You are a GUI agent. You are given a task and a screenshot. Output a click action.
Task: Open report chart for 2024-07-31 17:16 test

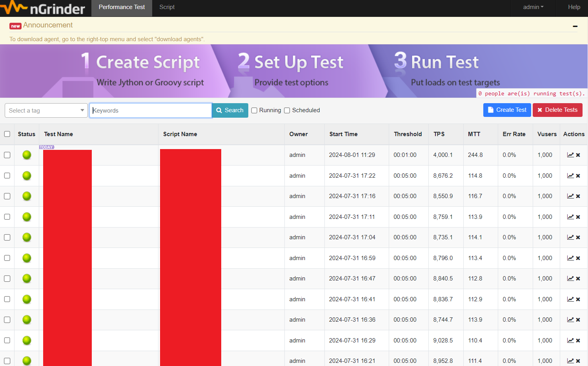pyautogui.click(x=570, y=196)
